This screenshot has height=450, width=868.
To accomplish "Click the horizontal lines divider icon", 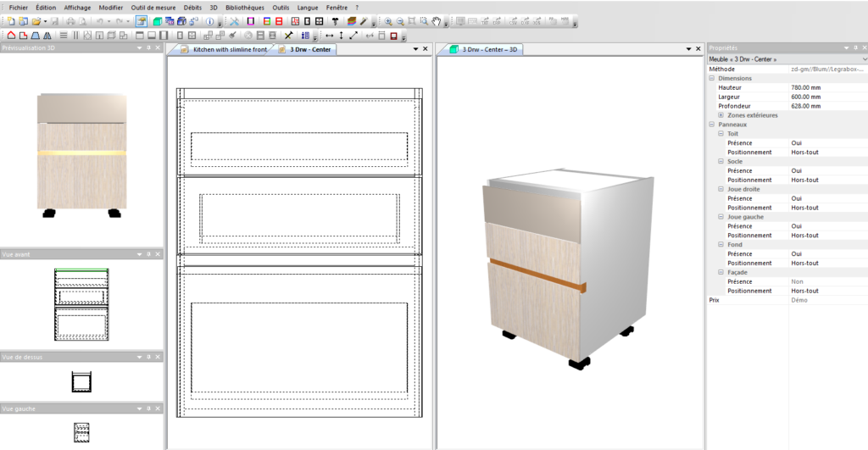I will (64, 36).
